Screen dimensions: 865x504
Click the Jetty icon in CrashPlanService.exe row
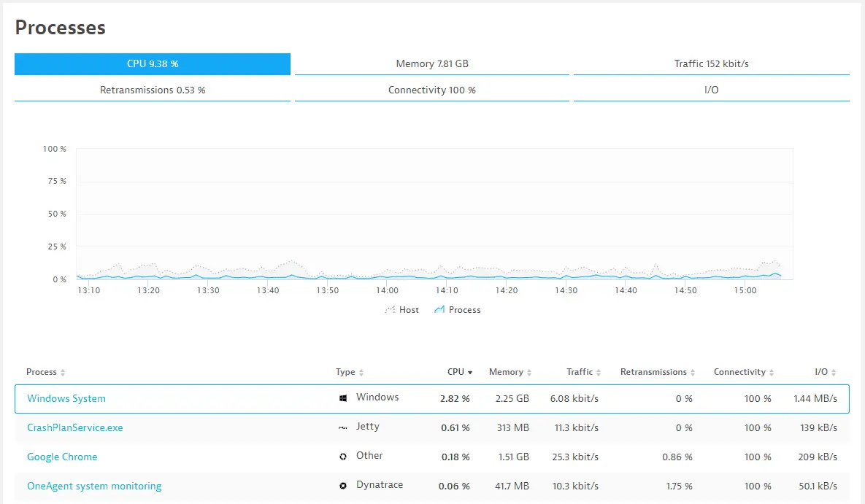point(343,427)
